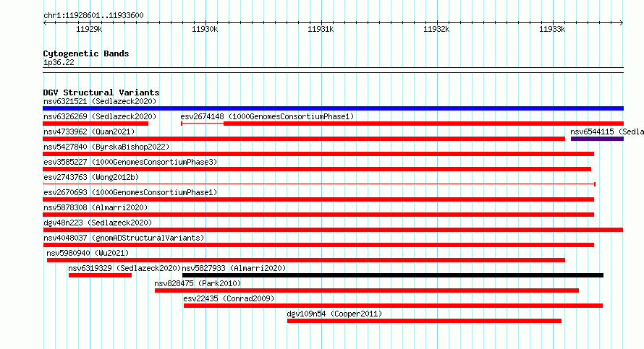Click esv2670693 (1000GenomesConsortiumPhase1) label
The image size is (644, 349).
click(130, 192)
